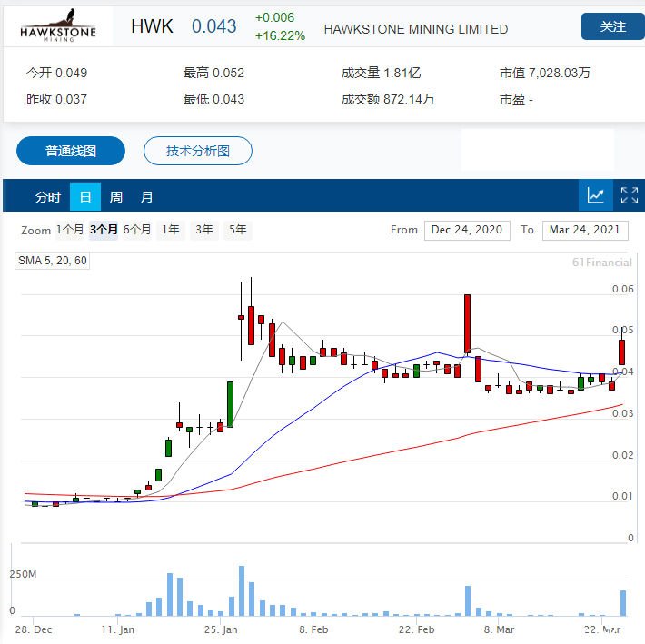Select the 普通线图 chart button
Image resolution: width=645 pixels, height=644 pixels.
click(71, 151)
